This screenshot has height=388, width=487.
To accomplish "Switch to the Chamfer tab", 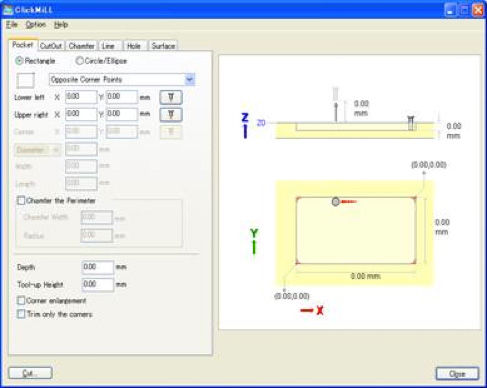I will click(x=82, y=46).
